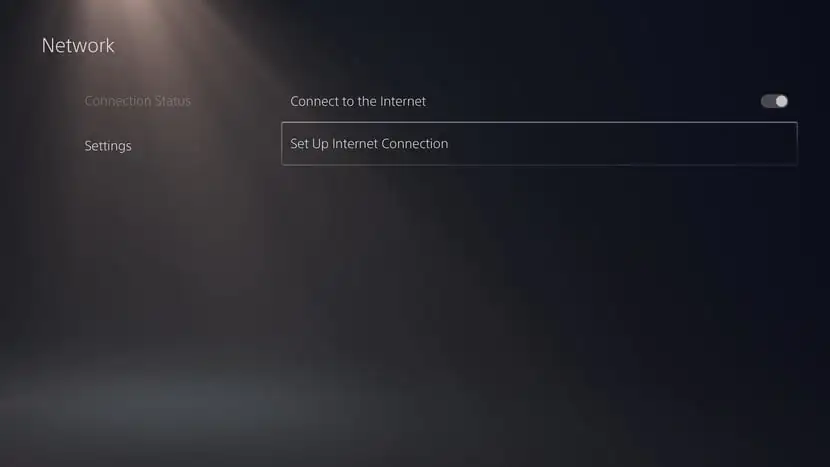Click the round knob of the internet switch
830x467 pixels.
(781, 101)
